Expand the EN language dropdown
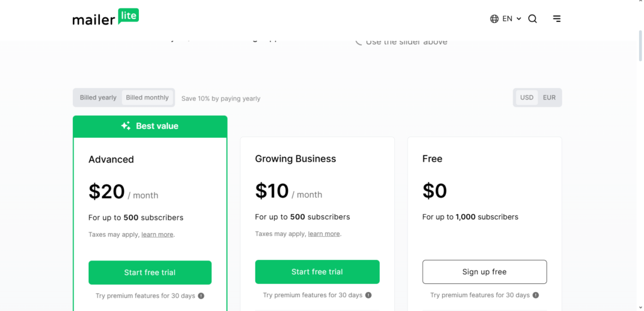This screenshot has width=644, height=311. [512, 19]
